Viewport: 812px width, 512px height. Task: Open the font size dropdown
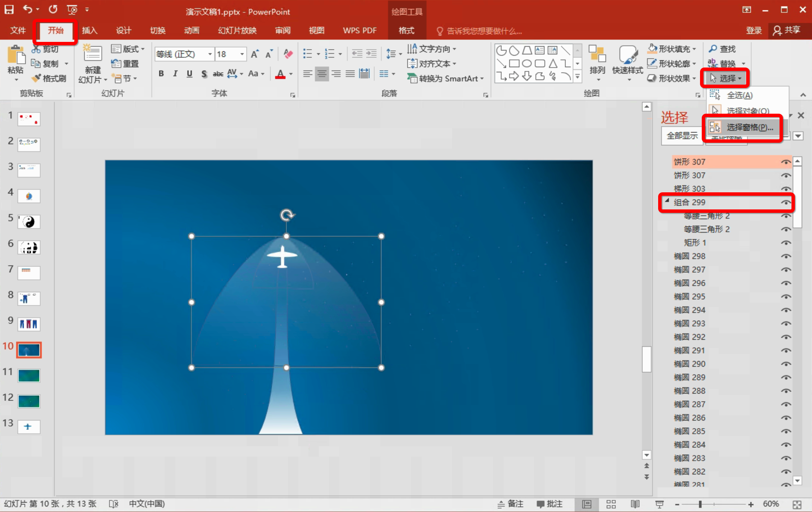coord(242,54)
